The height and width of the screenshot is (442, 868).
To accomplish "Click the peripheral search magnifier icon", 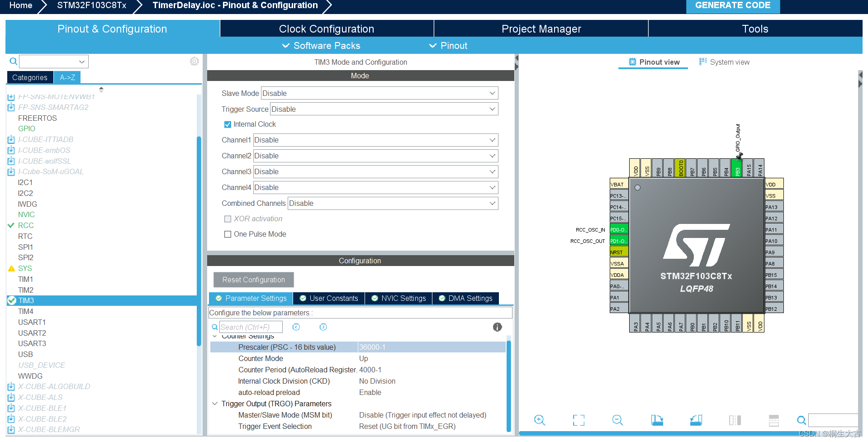I will click(x=13, y=61).
